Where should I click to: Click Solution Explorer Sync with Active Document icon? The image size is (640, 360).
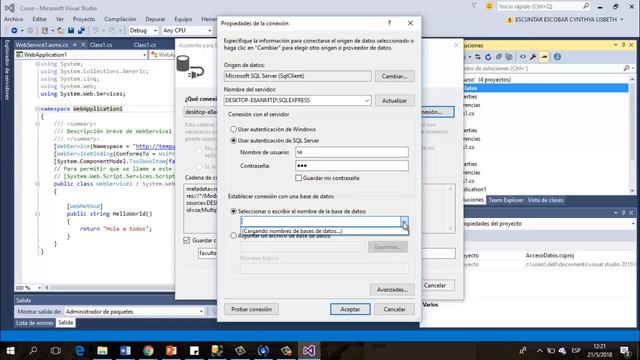[478, 57]
